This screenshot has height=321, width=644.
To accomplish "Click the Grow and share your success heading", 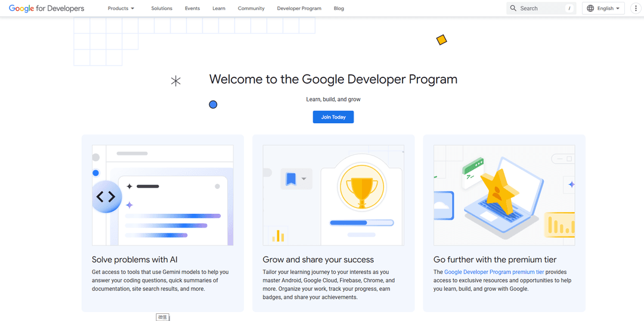I will [x=318, y=260].
